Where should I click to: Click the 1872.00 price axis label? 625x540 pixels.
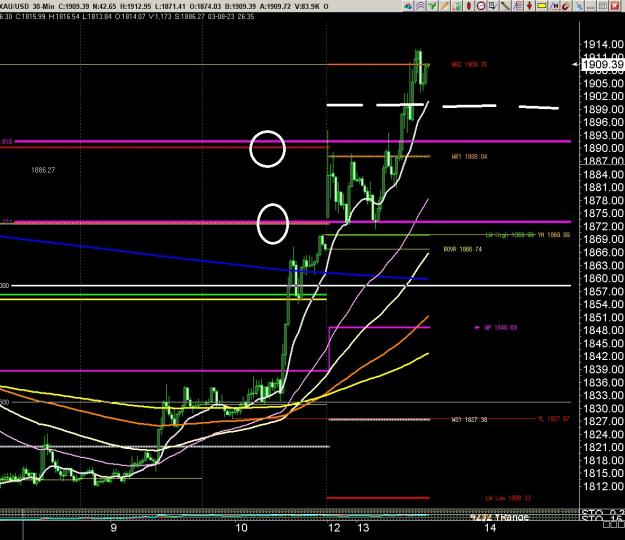click(603, 226)
